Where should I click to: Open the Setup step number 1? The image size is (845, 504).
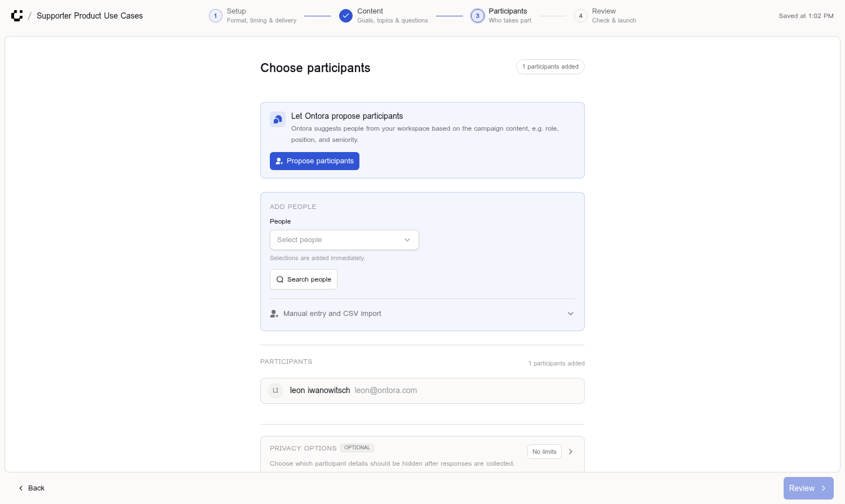point(216,16)
